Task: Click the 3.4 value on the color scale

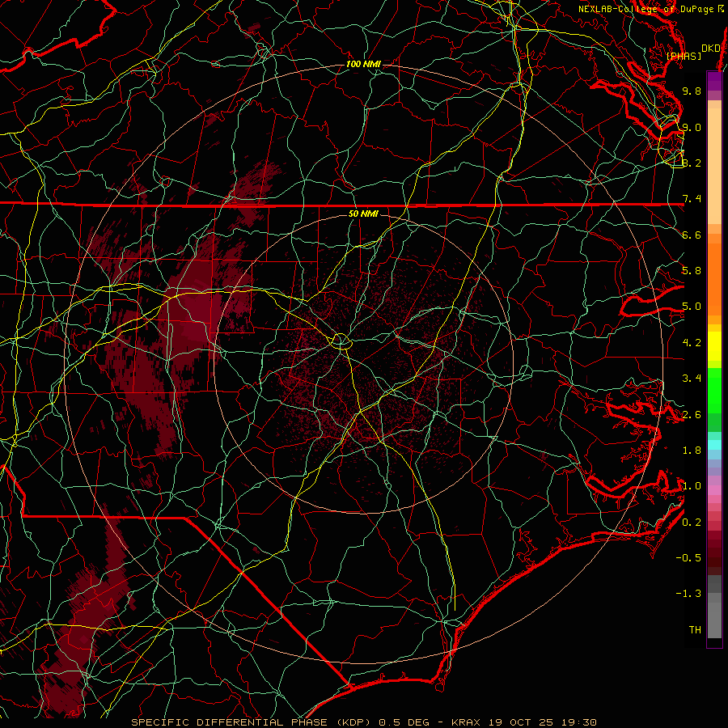Action: click(x=692, y=379)
